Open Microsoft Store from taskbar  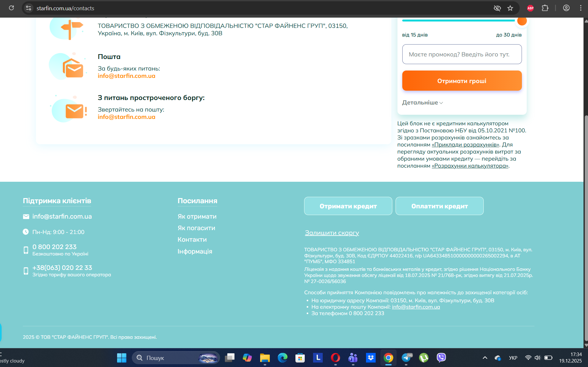click(x=300, y=358)
